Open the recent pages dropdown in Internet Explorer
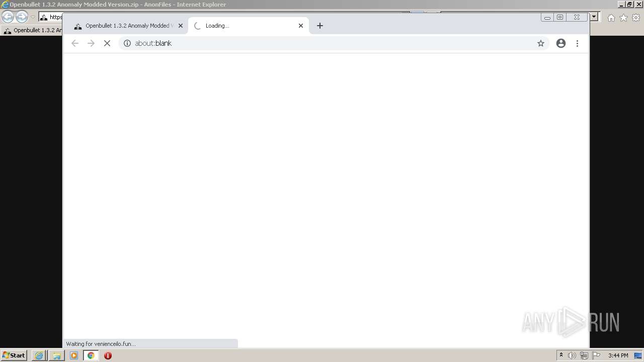The width and height of the screenshot is (644, 362). (33, 17)
